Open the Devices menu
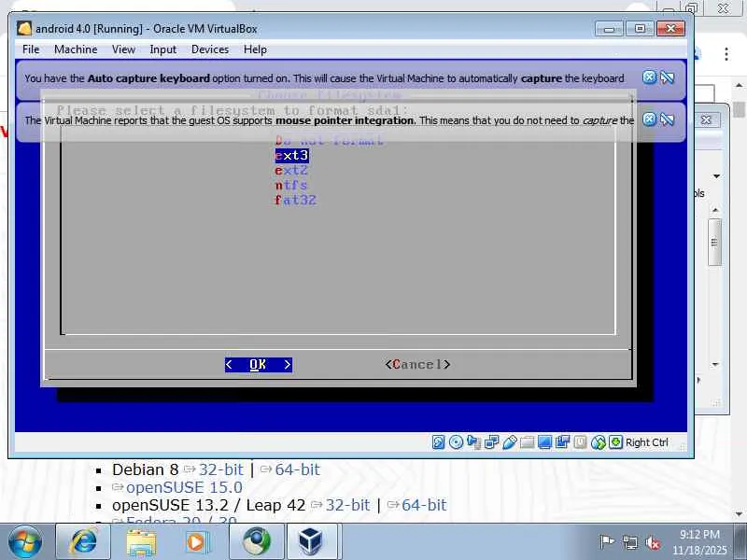The image size is (747, 560). pyautogui.click(x=210, y=49)
